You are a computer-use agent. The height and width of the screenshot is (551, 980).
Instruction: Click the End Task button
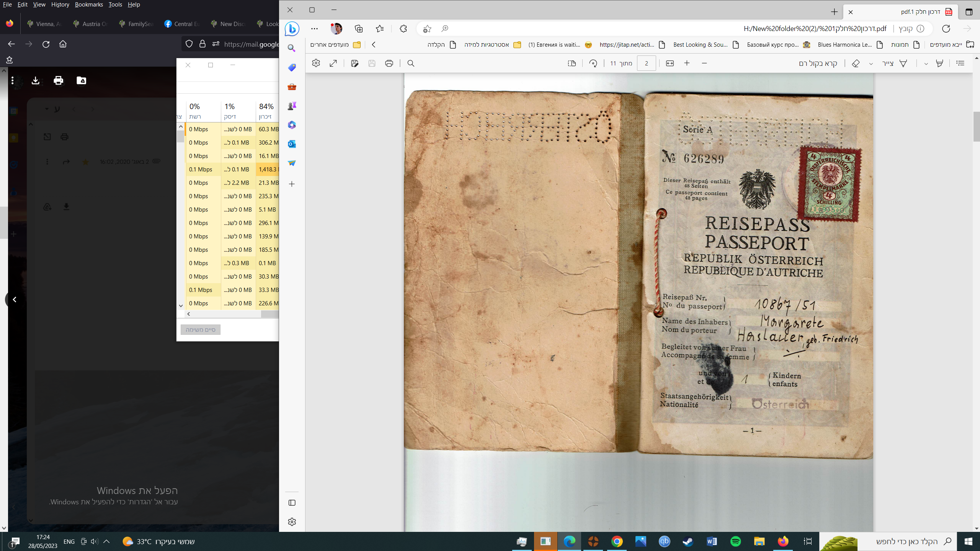click(x=200, y=329)
